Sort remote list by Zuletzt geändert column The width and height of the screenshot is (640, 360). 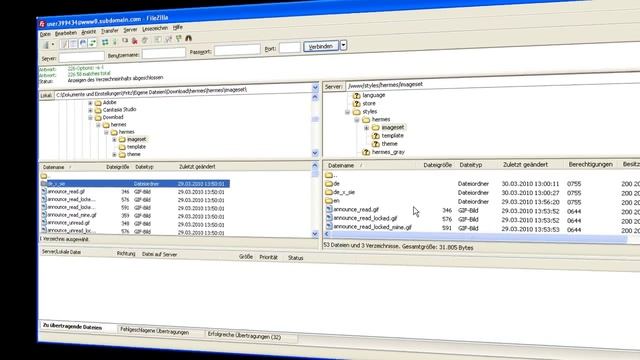click(525, 164)
